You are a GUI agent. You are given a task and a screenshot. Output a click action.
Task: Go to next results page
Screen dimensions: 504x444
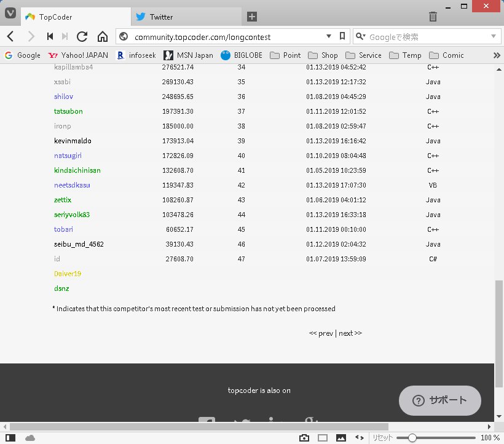[350, 333]
